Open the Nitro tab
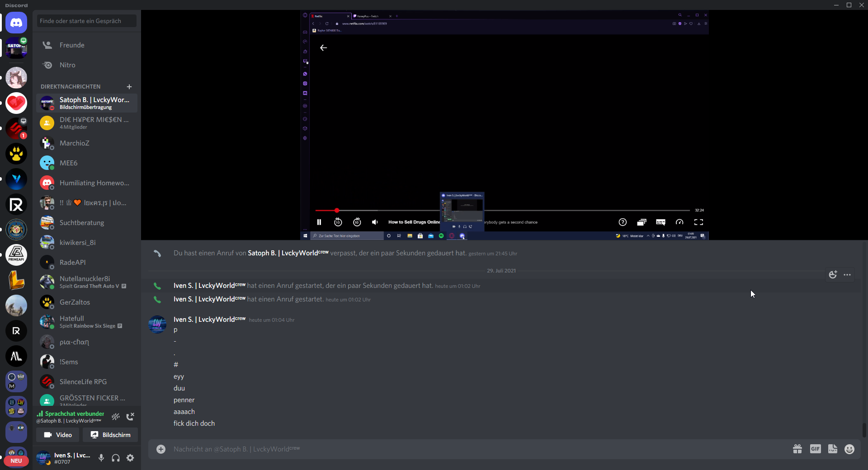The width and height of the screenshot is (868, 470). tap(67, 65)
